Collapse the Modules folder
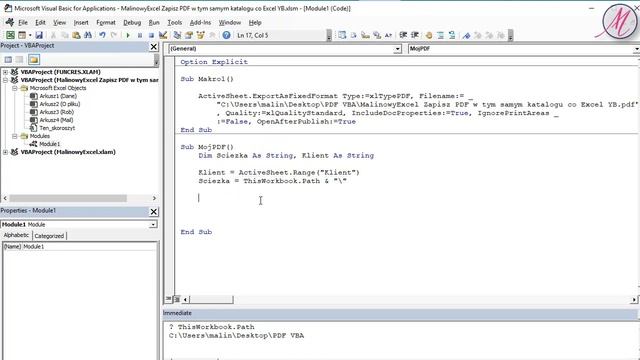The height and width of the screenshot is (360, 640). click(x=14, y=136)
